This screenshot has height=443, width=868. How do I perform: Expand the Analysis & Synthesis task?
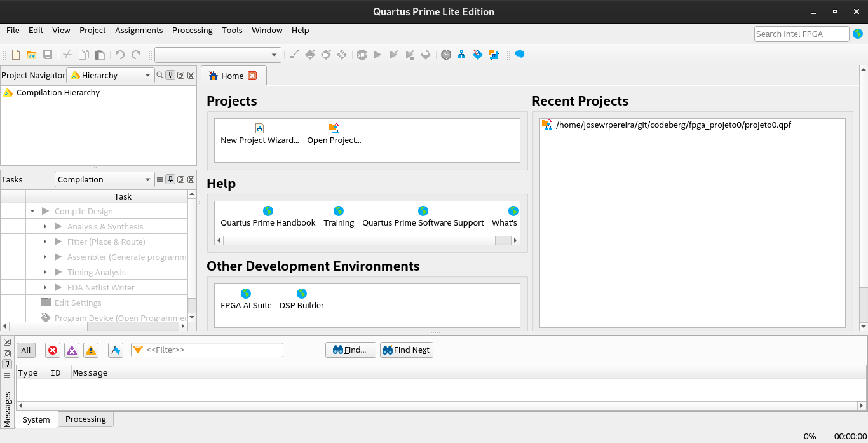coord(45,226)
